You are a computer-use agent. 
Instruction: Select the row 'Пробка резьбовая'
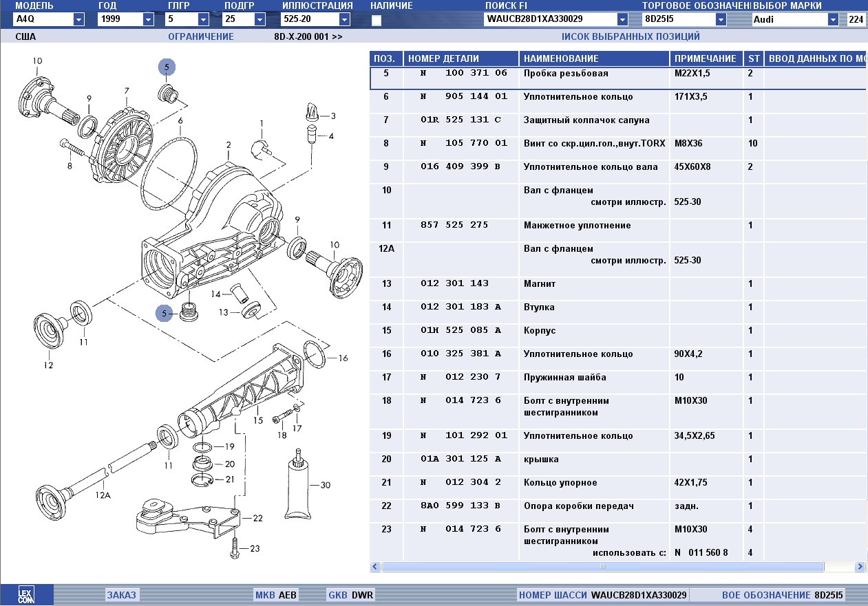tap(618, 78)
